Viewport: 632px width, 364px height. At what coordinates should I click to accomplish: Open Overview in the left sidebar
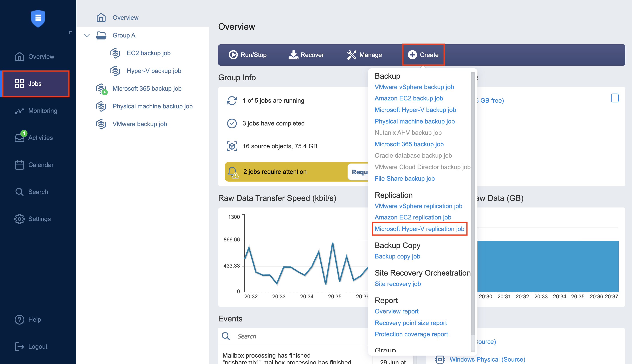(35, 57)
